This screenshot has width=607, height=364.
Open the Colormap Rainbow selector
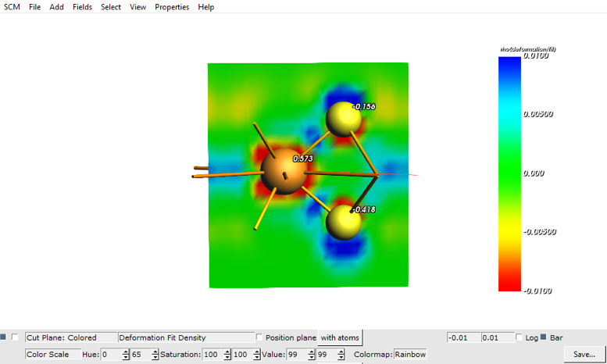tap(410, 355)
